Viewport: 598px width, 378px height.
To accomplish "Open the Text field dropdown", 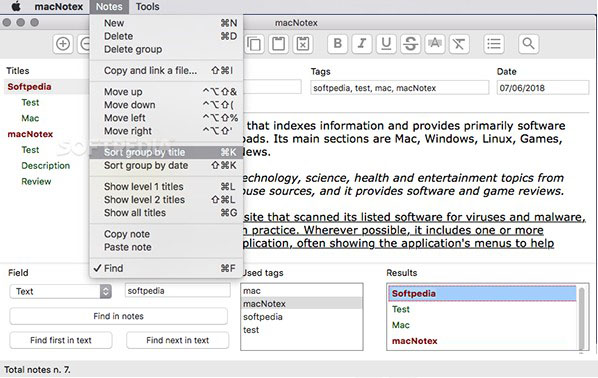I will [x=61, y=291].
